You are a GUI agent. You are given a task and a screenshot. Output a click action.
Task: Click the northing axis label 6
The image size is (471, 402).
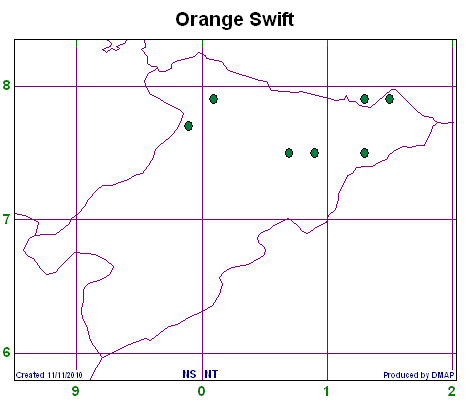[x=6, y=352]
